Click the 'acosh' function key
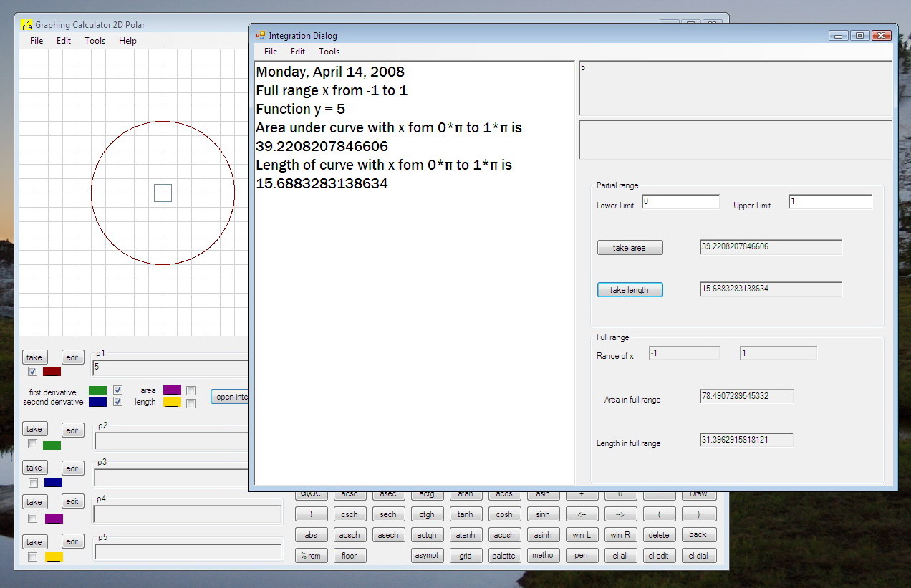Screen dimensions: 911x588 504,535
